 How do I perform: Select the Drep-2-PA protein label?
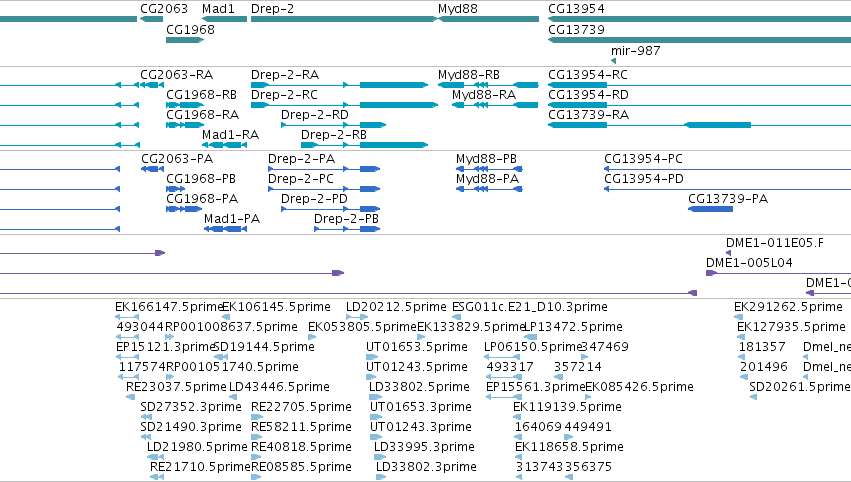(x=301, y=159)
